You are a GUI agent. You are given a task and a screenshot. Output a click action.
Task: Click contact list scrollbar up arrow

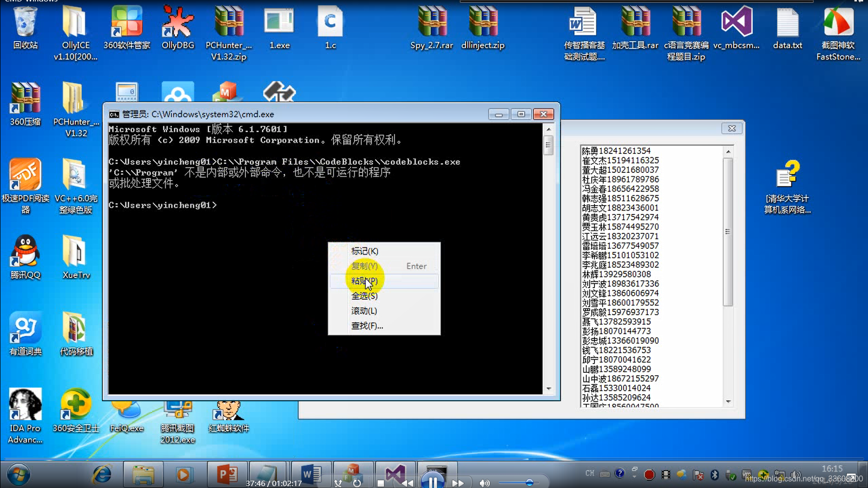click(728, 152)
